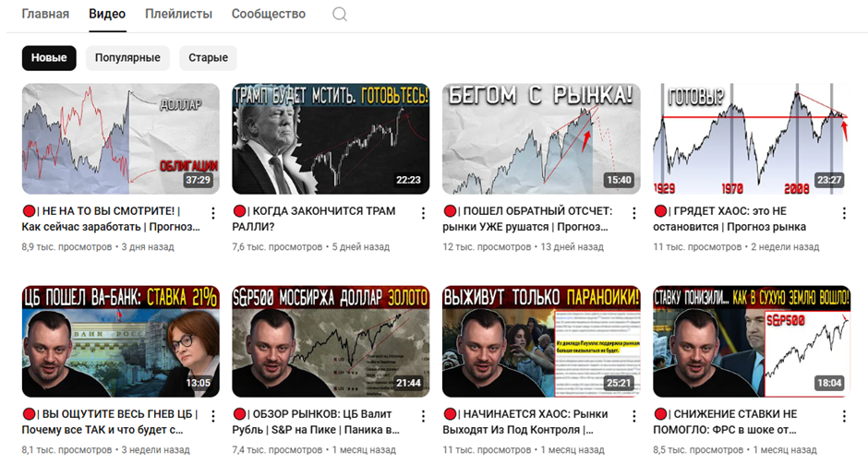Click '8,5 тыс. просмотров' text

point(698,450)
